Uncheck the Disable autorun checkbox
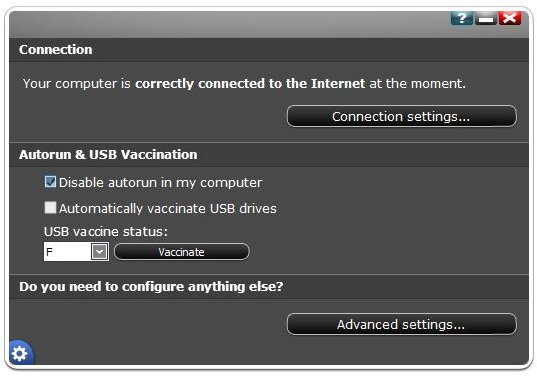 (x=50, y=182)
